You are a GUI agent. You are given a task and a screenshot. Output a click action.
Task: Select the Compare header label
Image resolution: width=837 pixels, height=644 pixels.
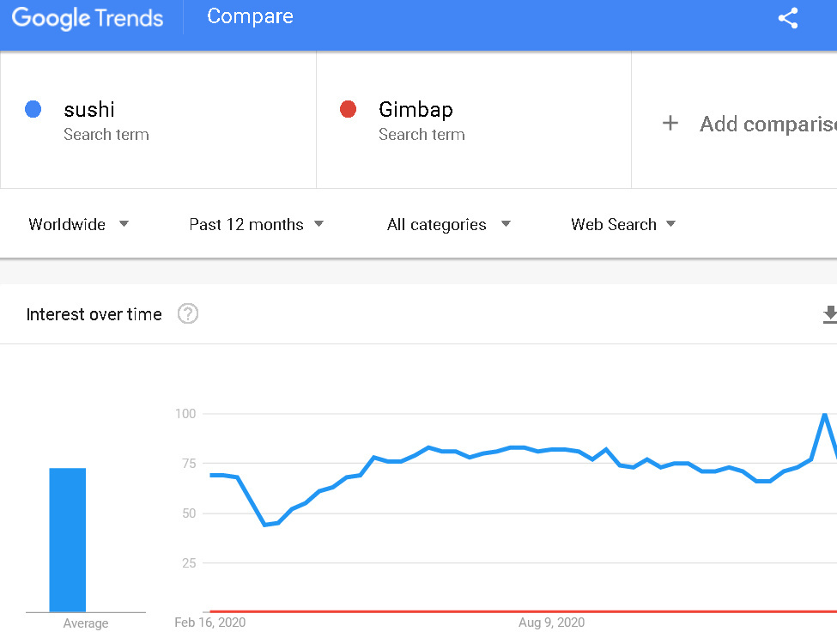point(250,16)
